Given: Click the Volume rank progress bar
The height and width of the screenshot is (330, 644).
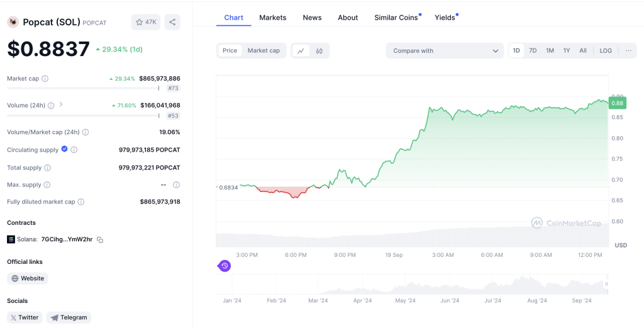Looking at the screenshot, I should (83, 116).
